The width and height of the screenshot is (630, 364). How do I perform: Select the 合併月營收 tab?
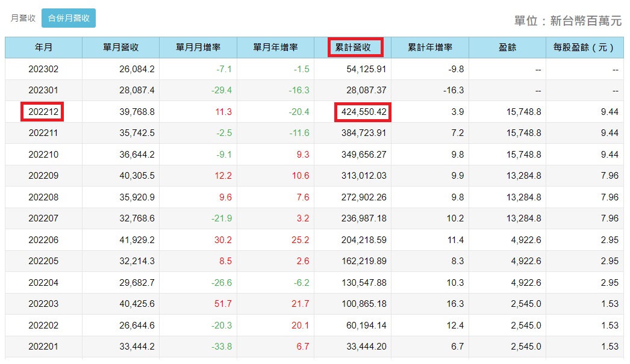click(x=69, y=18)
